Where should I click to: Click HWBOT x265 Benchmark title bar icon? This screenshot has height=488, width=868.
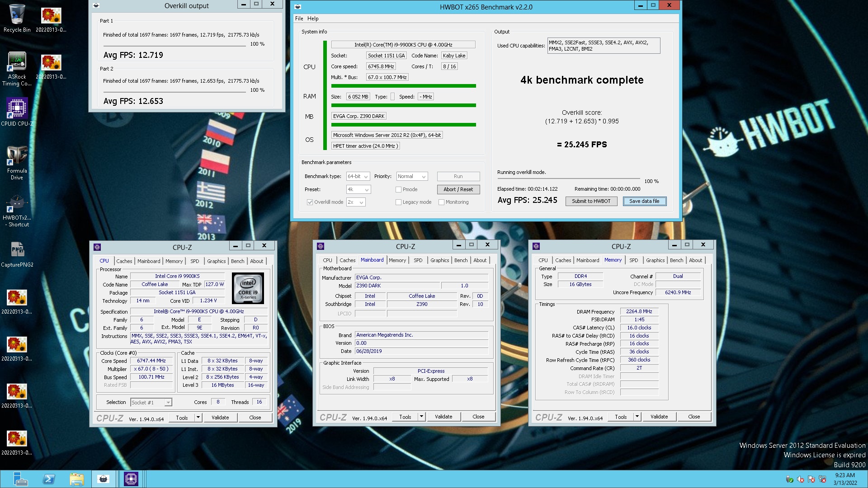tap(297, 7)
